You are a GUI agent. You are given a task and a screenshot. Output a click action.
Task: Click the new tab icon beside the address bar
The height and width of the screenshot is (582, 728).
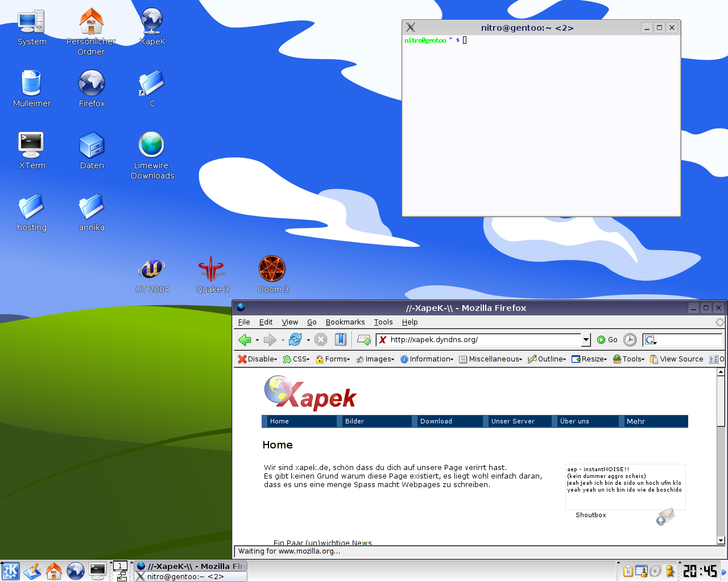point(364,340)
